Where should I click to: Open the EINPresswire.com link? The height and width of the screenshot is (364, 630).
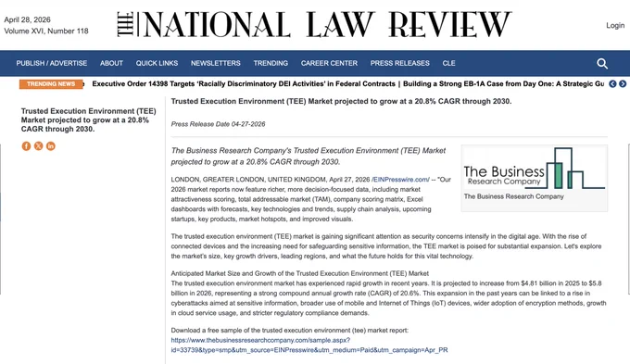click(401, 180)
